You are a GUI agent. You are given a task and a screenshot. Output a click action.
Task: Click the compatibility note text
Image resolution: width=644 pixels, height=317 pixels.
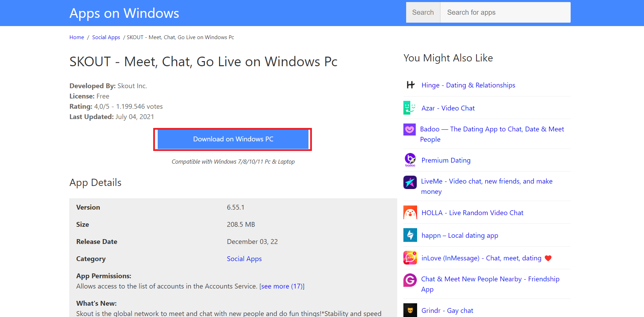(x=233, y=162)
